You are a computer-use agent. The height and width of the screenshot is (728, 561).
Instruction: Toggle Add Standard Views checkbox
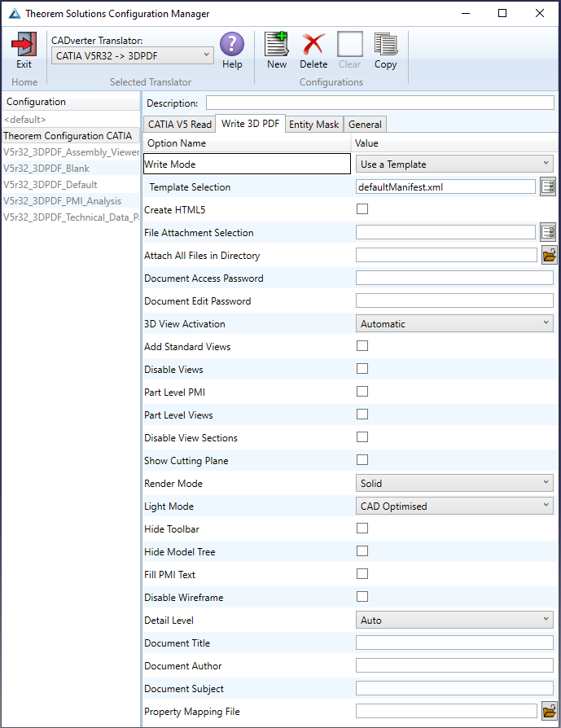362,346
